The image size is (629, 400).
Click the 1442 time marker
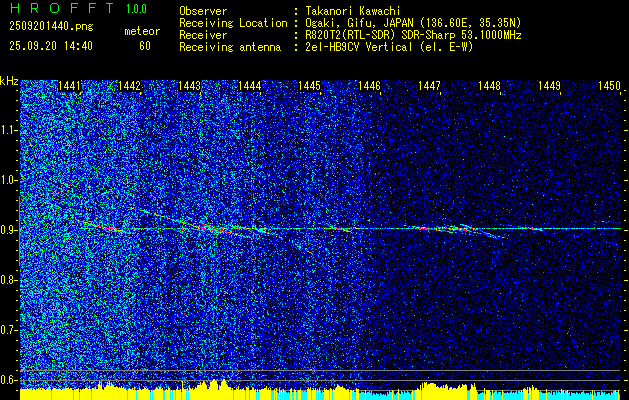point(129,85)
